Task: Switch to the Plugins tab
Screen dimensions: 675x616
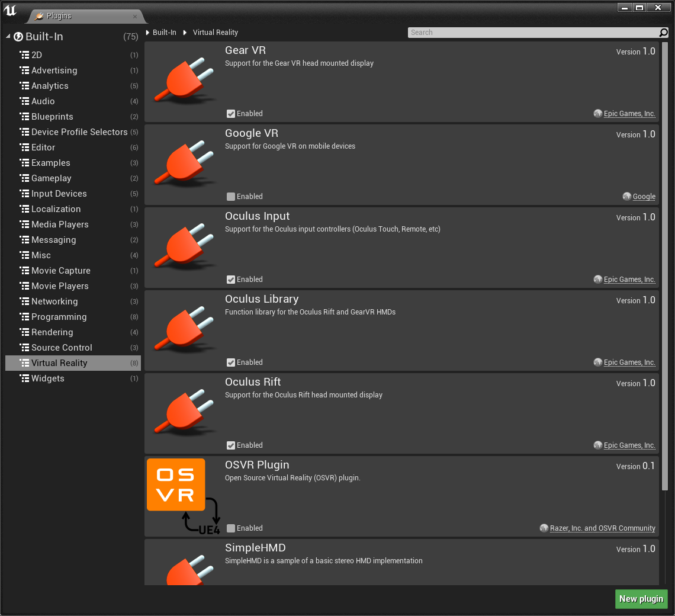Action: point(86,16)
